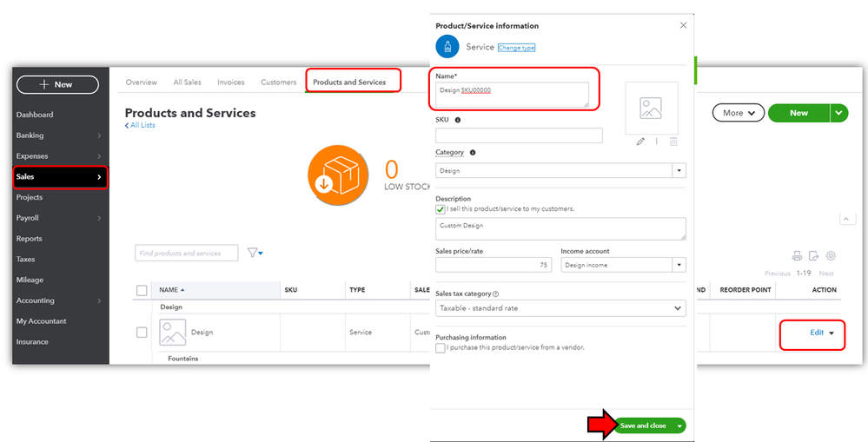Expand the Banking sidebar menu

click(60, 135)
